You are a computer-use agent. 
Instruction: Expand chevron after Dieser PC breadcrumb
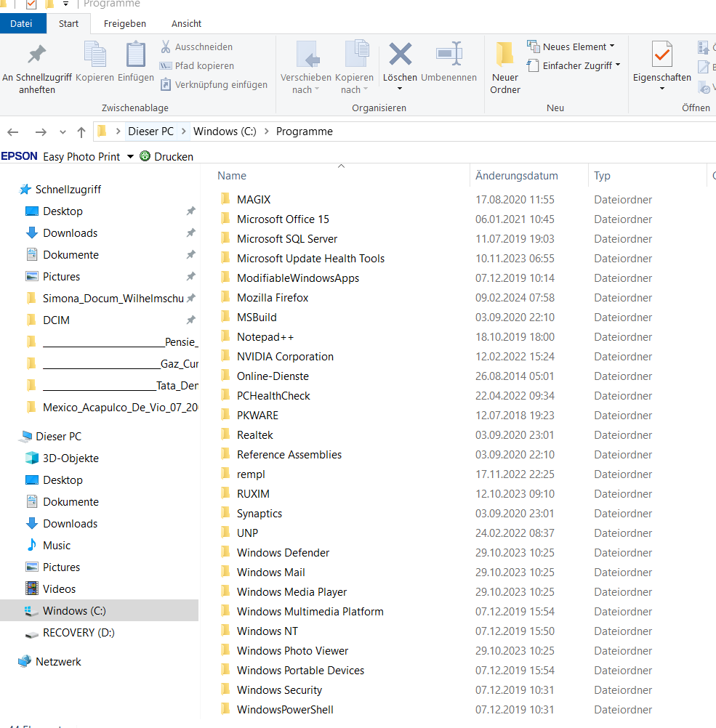(x=183, y=132)
